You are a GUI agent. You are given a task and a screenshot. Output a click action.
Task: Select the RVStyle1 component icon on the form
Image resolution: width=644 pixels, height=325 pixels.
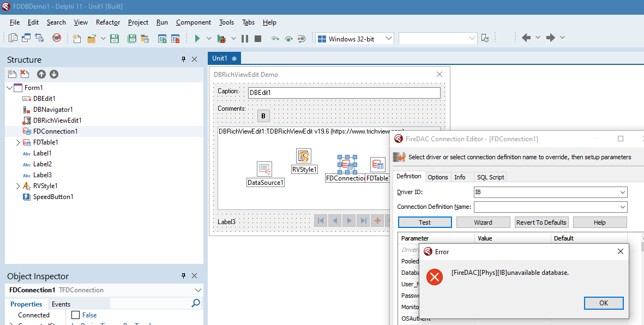304,157
